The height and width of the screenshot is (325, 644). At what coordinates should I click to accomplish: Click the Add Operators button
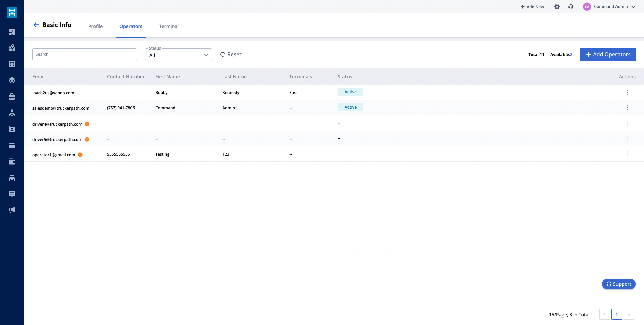pyautogui.click(x=608, y=54)
